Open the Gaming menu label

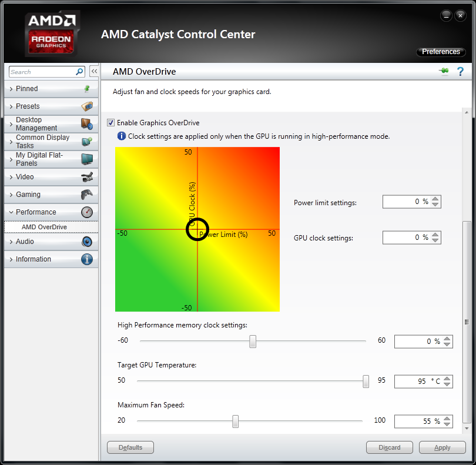click(x=28, y=195)
